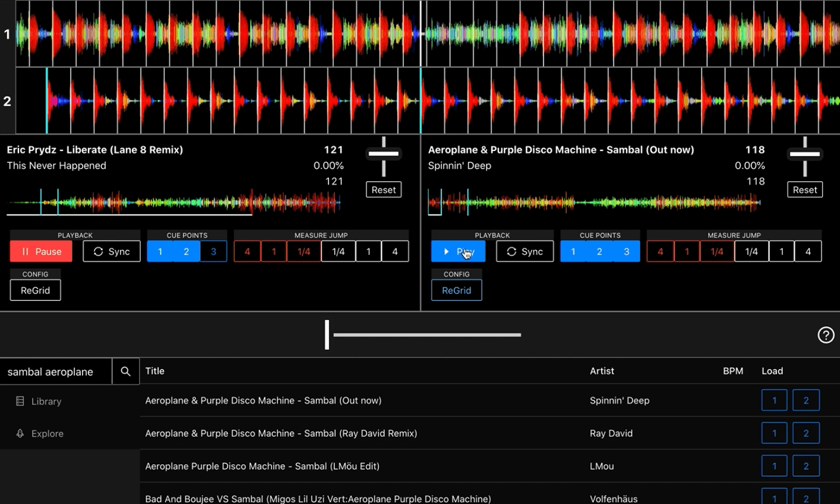Pause playback on the Eric Prydz deck
Image resolution: width=840 pixels, height=504 pixels.
click(40, 251)
